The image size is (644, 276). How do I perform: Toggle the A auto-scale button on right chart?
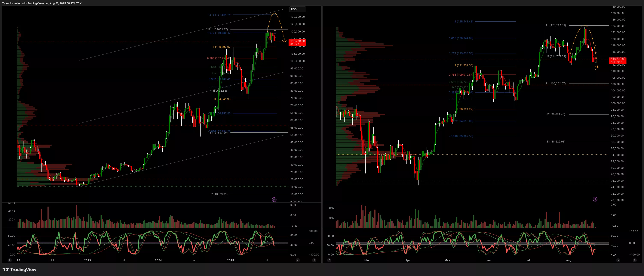618,260
